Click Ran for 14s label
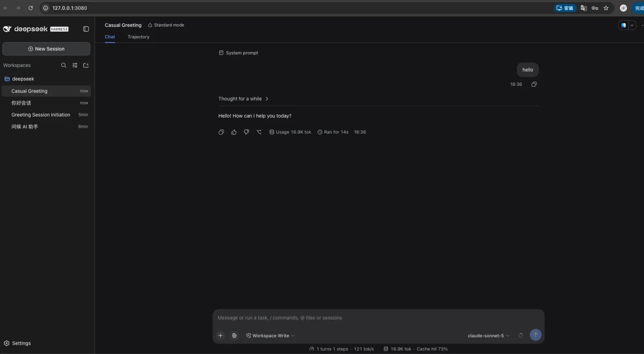 coord(333,132)
